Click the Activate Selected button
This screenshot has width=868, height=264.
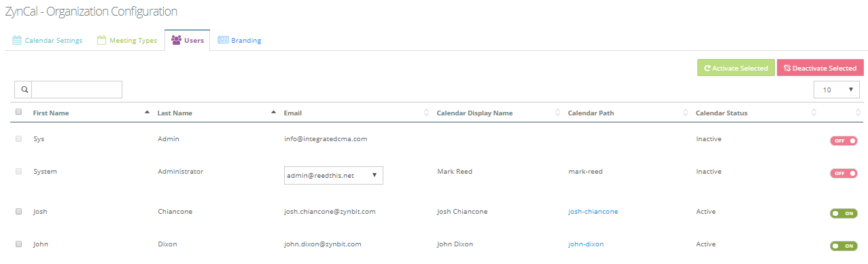[x=735, y=68]
